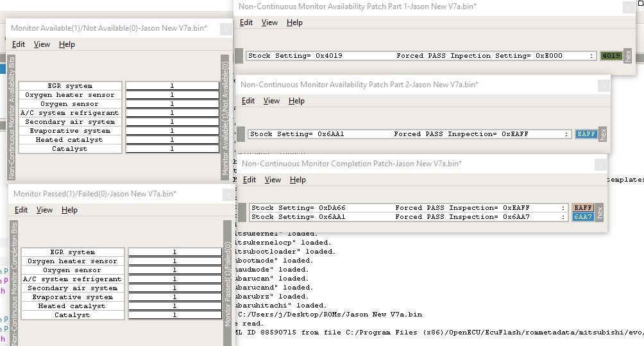Select the blue 6AA7 hex value cell

pyautogui.click(x=583, y=217)
